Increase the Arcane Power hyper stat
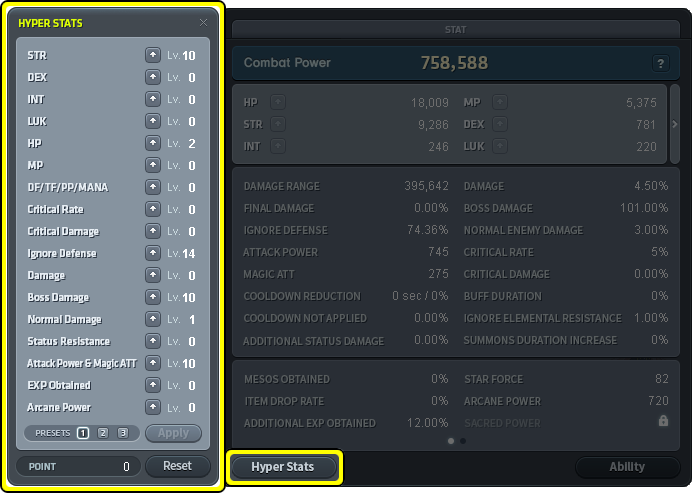Image resolution: width=692 pixels, height=493 pixels. click(152, 407)
